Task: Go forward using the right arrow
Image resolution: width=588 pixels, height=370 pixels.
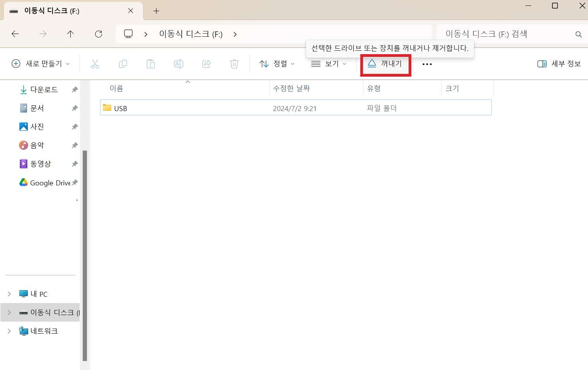Action: click(43, 34)
